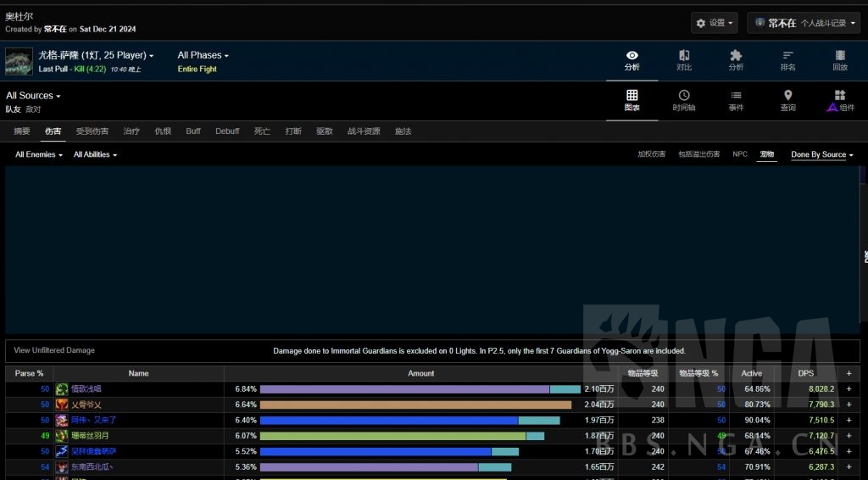Switch to the 事件 events view

click(x=736, y=101)
